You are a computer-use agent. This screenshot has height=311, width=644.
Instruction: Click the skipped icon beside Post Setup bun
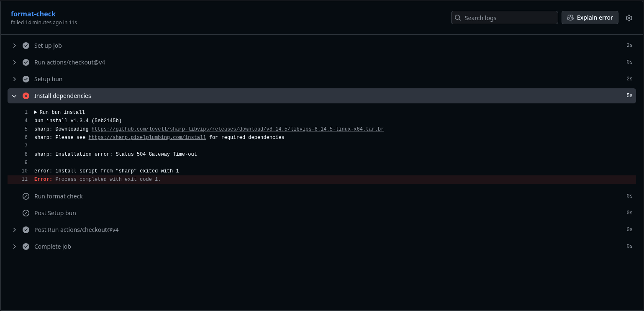[x=26, y=213]
